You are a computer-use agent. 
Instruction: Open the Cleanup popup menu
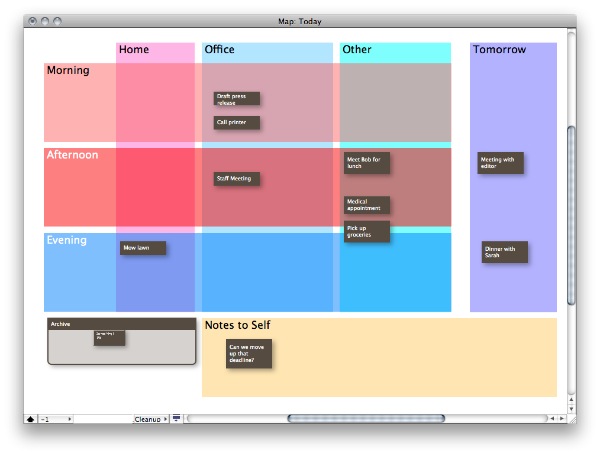151,419
